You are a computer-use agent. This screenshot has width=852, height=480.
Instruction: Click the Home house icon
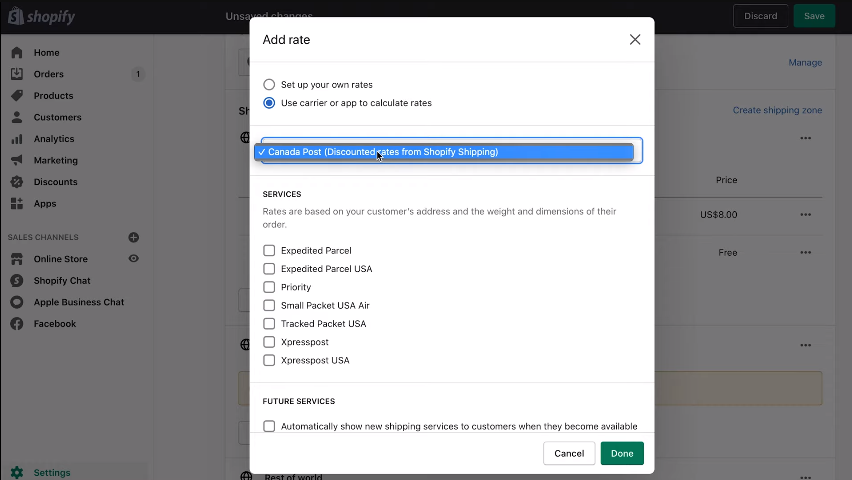coord(17,53)
